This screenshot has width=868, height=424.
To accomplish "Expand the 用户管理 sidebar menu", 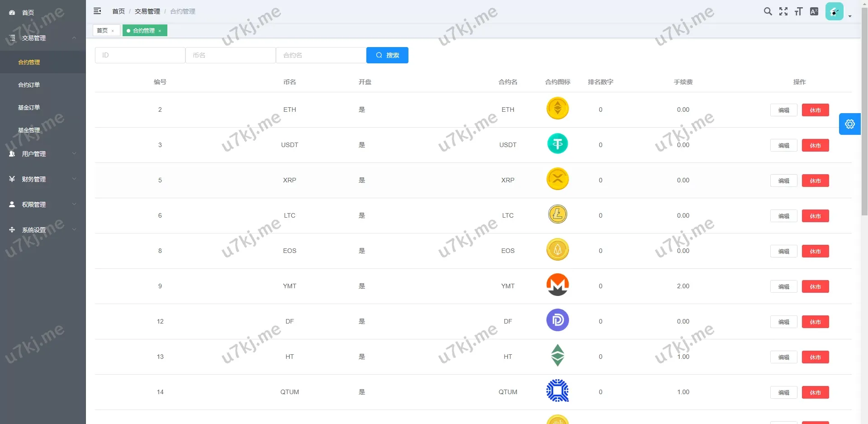I will tap(43, 154).
